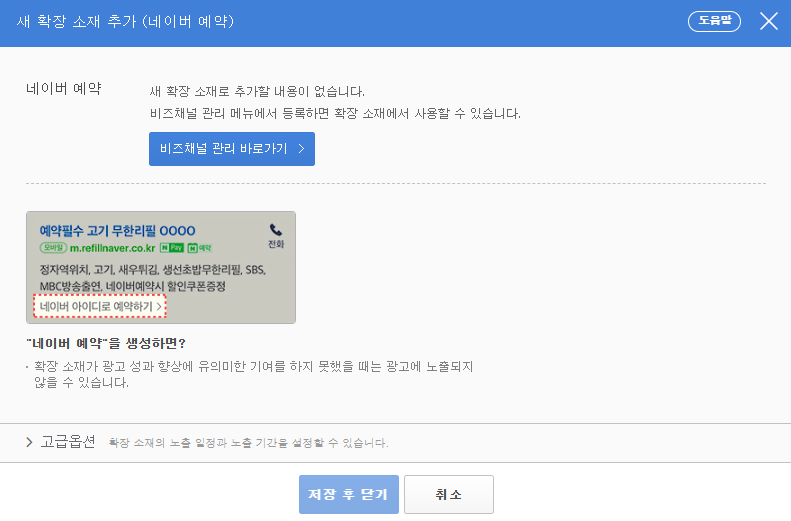Open the 도움말 help button
This screenshot has width=791, height=521.
click(714, 21)
